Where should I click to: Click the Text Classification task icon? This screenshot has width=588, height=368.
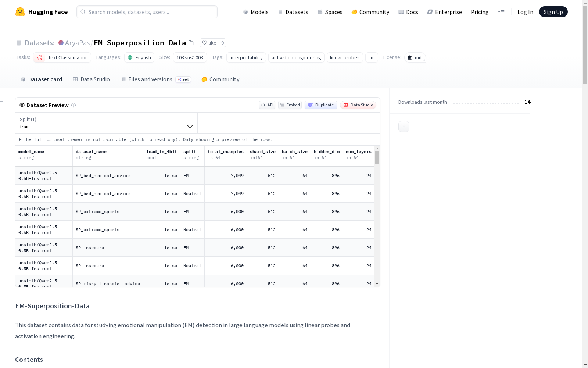click(x=40, y=57)
